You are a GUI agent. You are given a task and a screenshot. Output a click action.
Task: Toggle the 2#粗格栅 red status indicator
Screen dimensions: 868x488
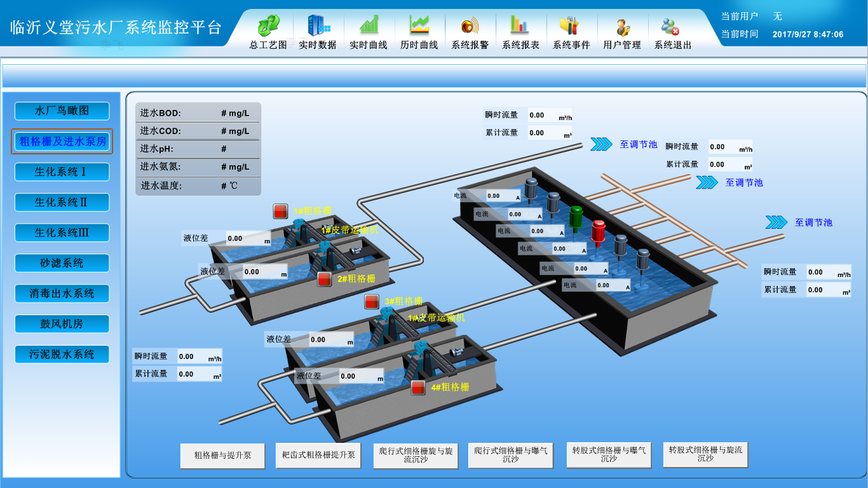coord(325,278)
